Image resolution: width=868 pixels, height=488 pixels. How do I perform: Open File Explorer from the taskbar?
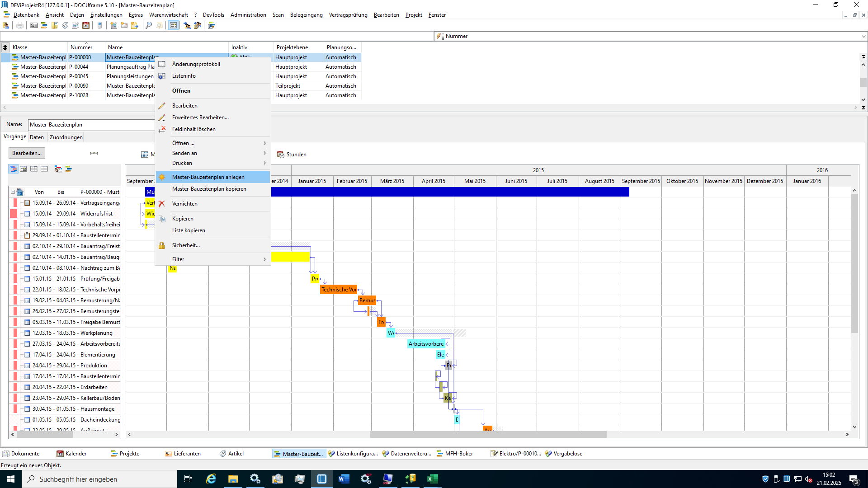point(233,479)
